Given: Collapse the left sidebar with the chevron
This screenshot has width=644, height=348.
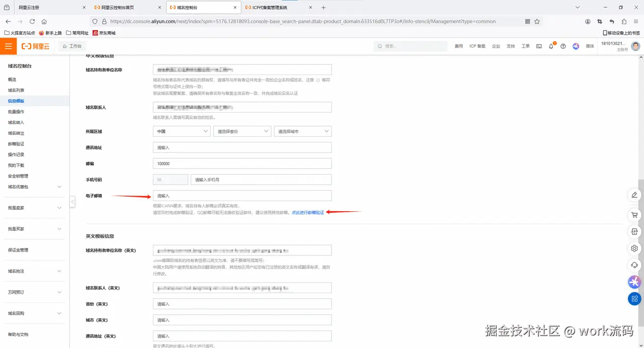Looking at the screenshot, I should [x=72, y=201].
